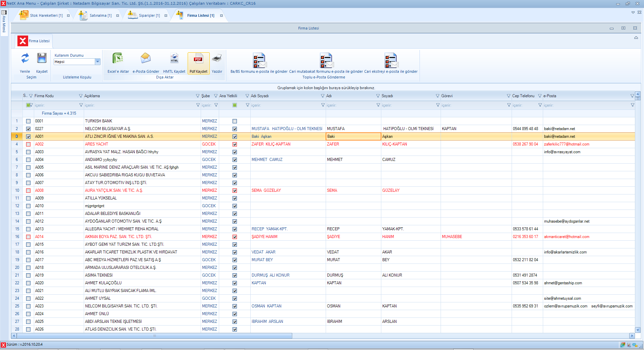Viewport: 644px width, 350px height.
Task: Send Cari ekstreyi e-posta ile gönder
Action: (391, 61)
